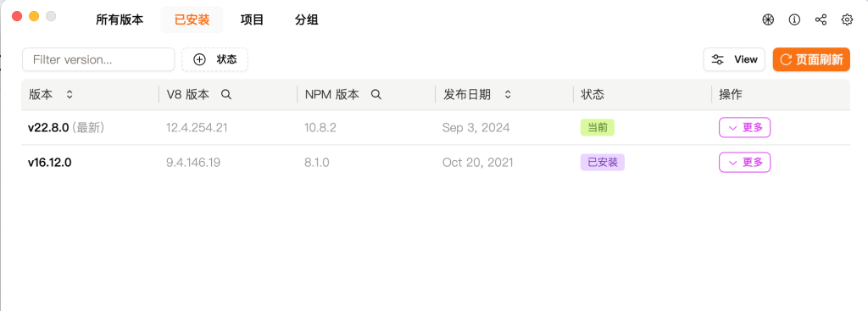Viewport: 868px width, 311px height.
Task: Click the info circle icon
Action: click(x=794, y=20)
